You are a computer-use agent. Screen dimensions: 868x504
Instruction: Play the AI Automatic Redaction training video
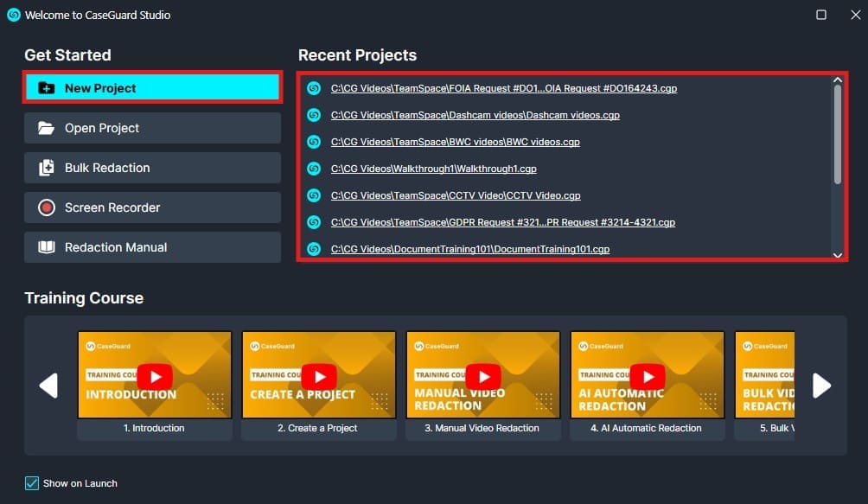(647, 376)
